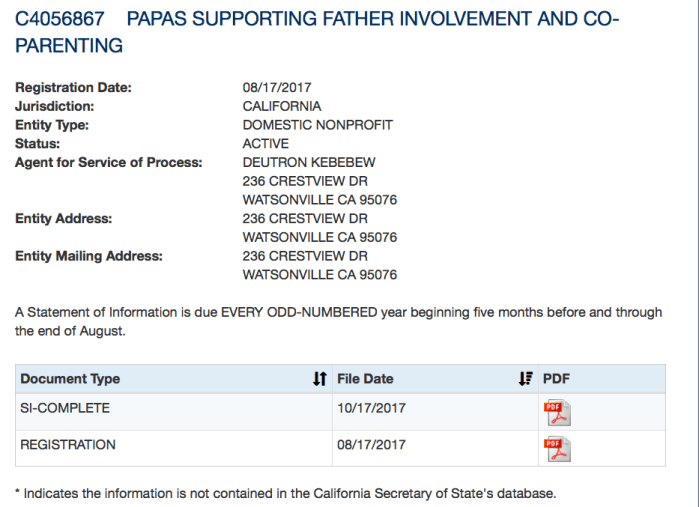This screenshot has width=699, height=507.
Task: Open the REGISTRATION PDF document icon
Action: pyautogui.click(x=555, y=449)
